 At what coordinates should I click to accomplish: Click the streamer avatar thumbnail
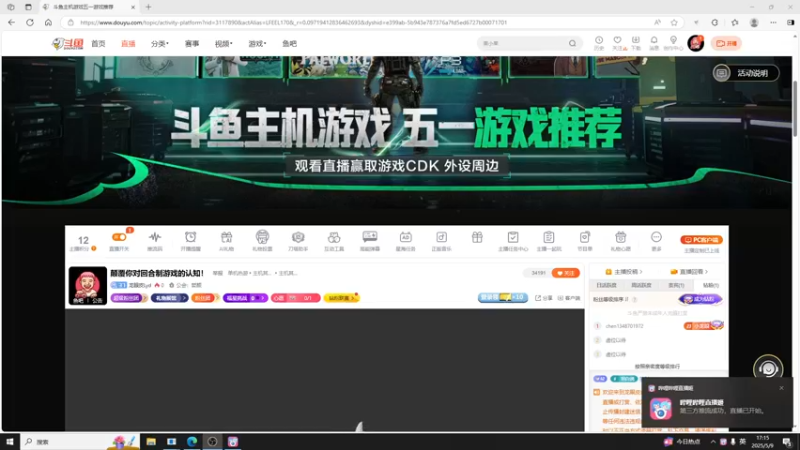pos(88,286)
